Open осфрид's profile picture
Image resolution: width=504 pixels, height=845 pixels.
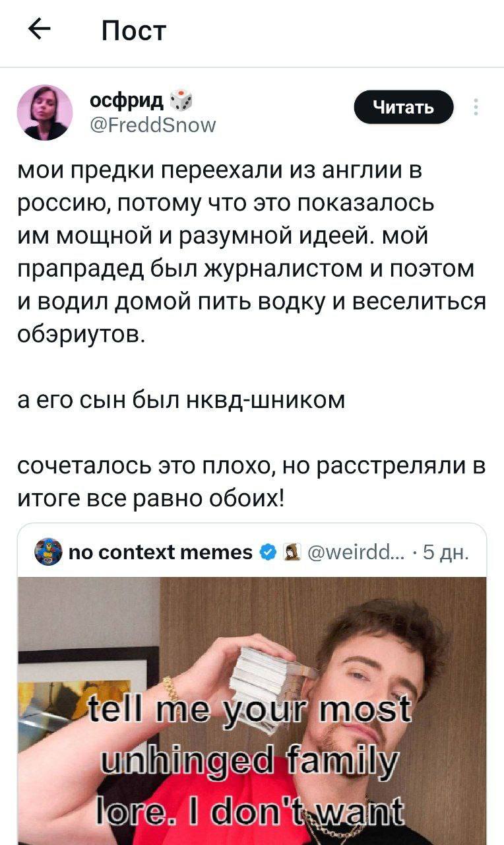[x=45, y=112]
